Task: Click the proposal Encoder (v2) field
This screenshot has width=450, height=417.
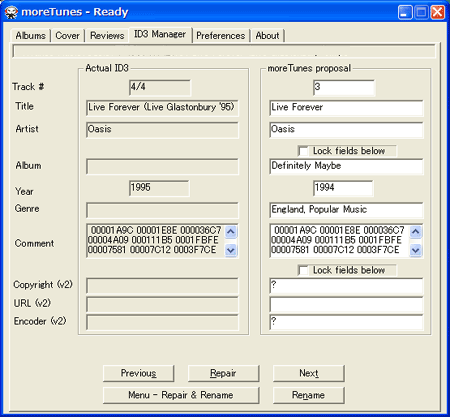Action: 346,322
